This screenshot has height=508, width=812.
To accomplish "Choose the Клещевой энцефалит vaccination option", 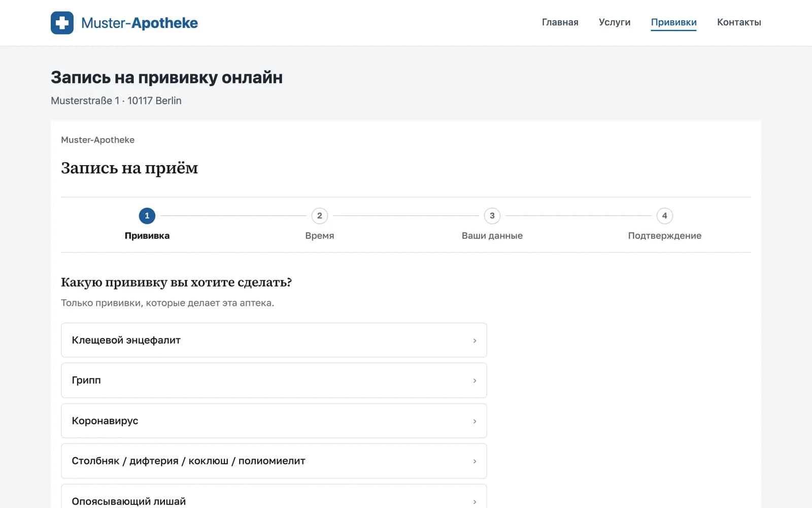I will click(x=274, y=340).
